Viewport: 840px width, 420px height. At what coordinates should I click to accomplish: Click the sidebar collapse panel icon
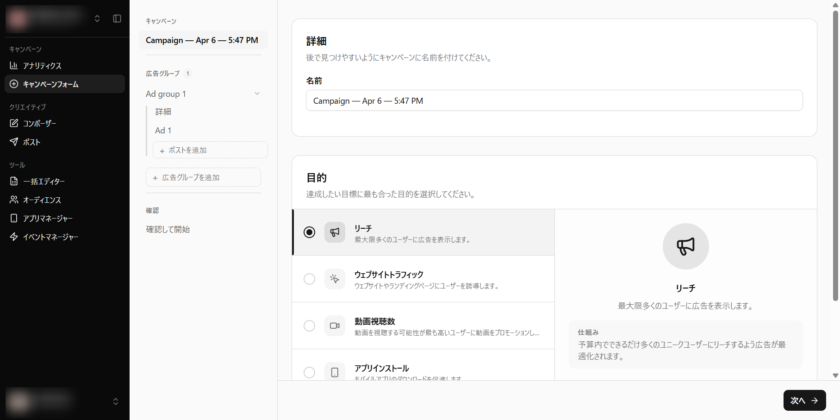click(117, 18)
